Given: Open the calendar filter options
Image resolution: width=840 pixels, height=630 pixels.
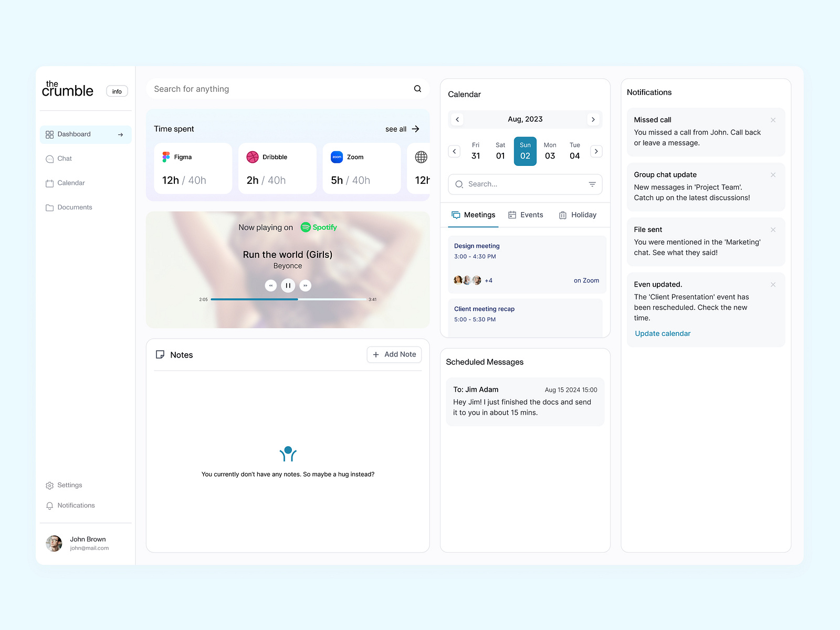Looking at the screenshot, I should [x=592, y=184].
